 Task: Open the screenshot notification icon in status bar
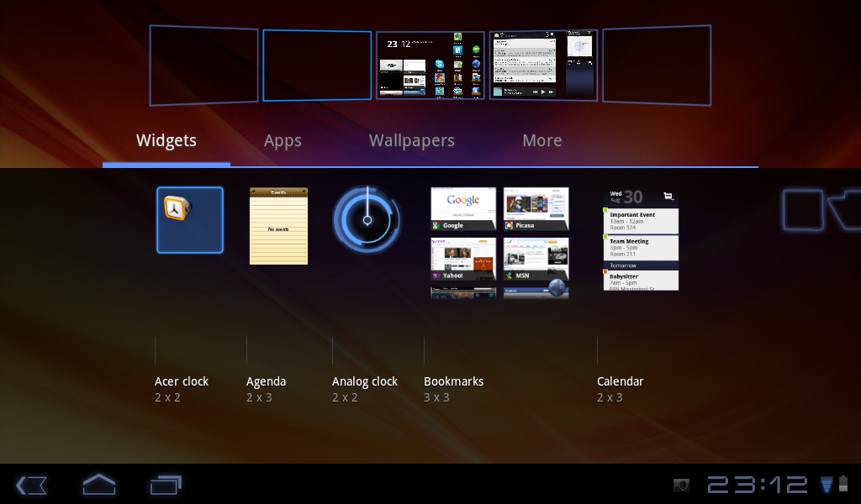(682, 485)
